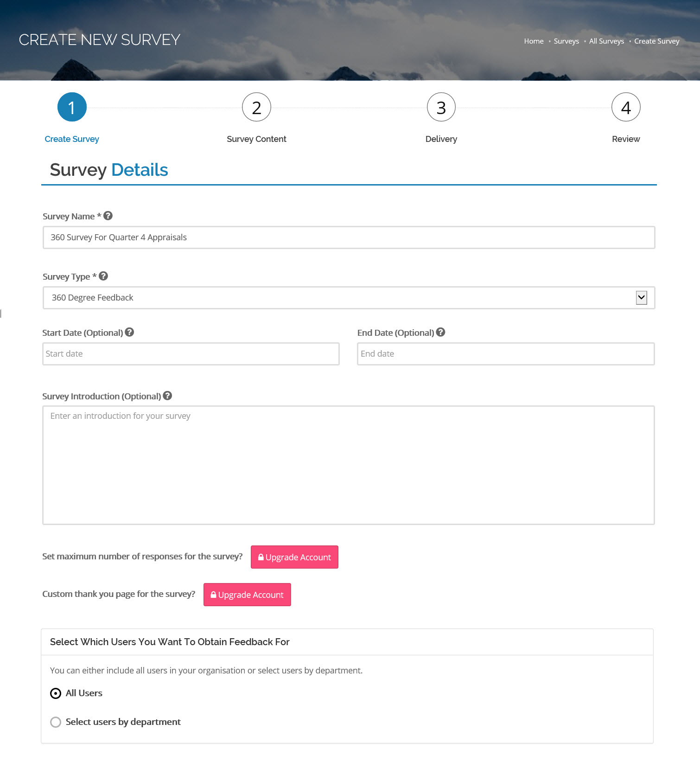Open the Survey Type dropdown arrow
This screenshot has width=700, height=769.
pos(641,298)
